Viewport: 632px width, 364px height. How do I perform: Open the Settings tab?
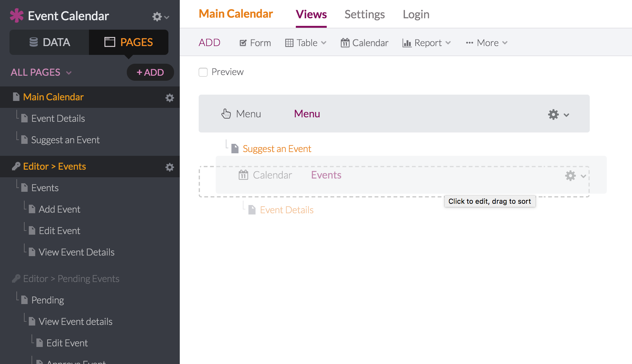(365, 15)
